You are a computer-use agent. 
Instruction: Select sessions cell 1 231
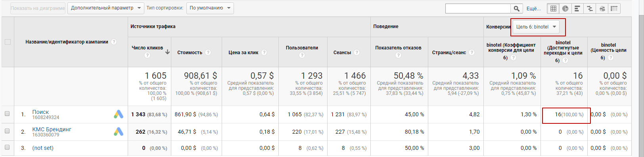coord(338,114)
